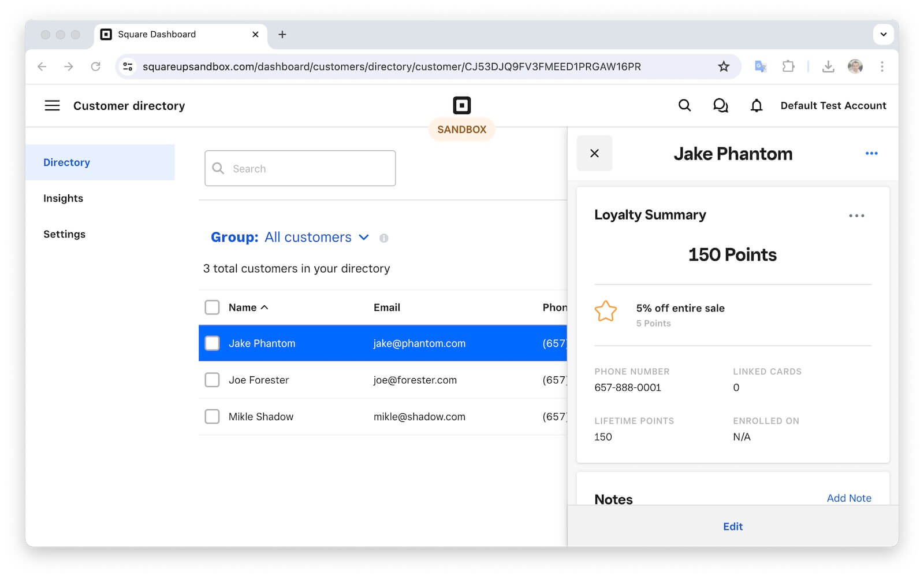Expand the tab search dropdown
This screenshot has height=578, width=924.
click(883, 34)
